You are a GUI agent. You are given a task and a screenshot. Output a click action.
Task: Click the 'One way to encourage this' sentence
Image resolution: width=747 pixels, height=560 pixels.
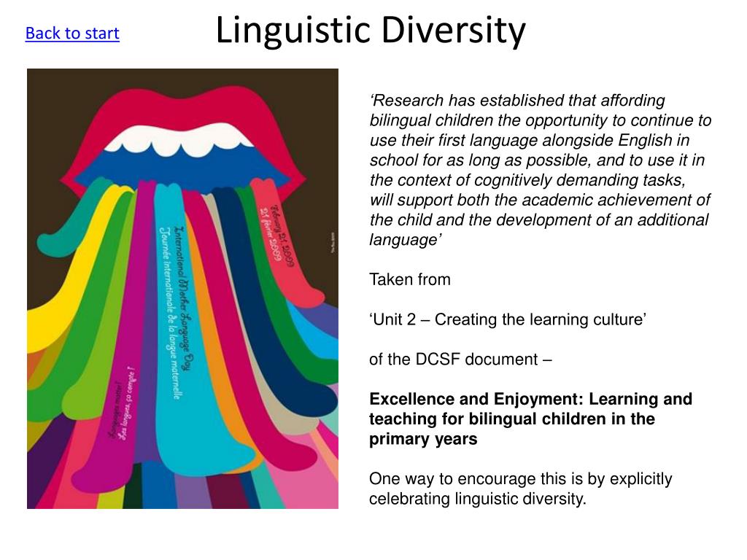coord(521,489)
